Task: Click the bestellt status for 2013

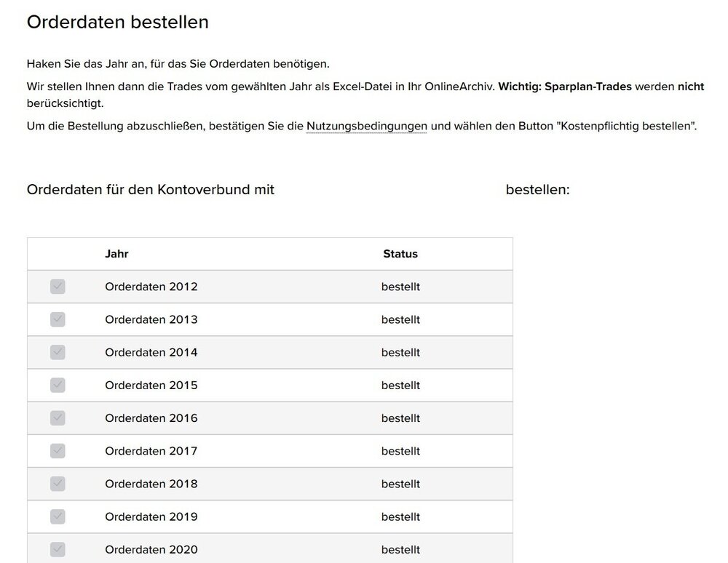Action: [x=400, y=319]
